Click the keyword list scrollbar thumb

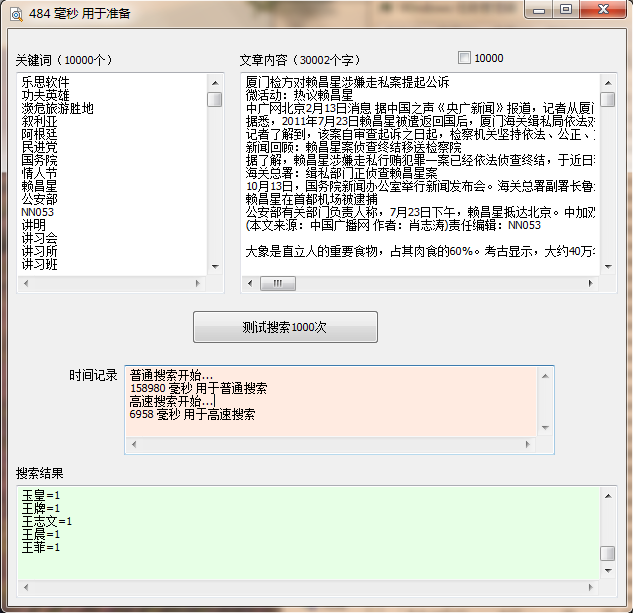coord(215,99)
